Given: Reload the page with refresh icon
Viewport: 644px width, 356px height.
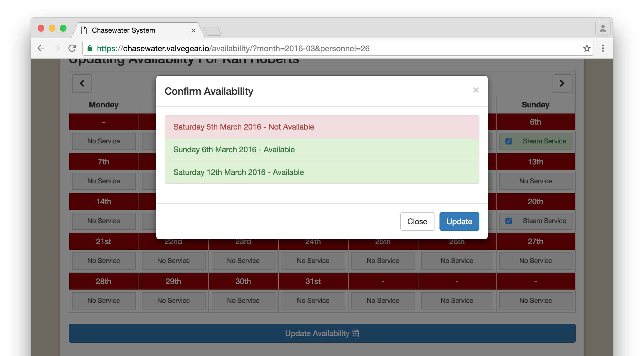Looking at the screenshot, I should (x=72, y=48).
